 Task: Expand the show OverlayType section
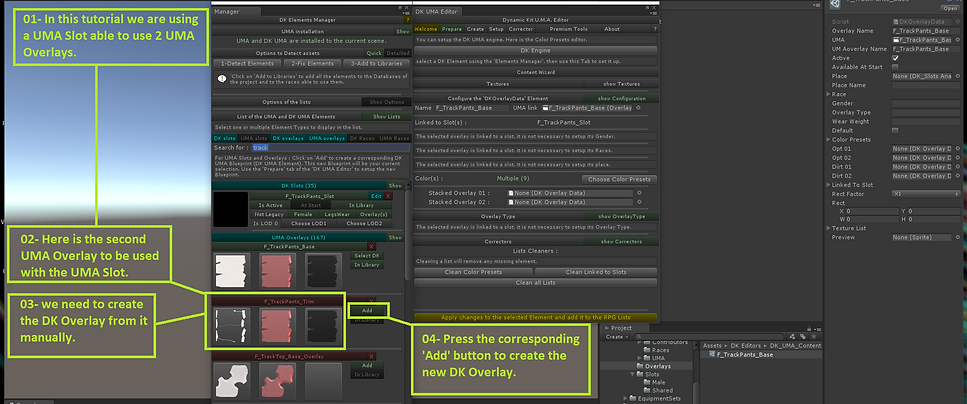[x=622, y=216]
